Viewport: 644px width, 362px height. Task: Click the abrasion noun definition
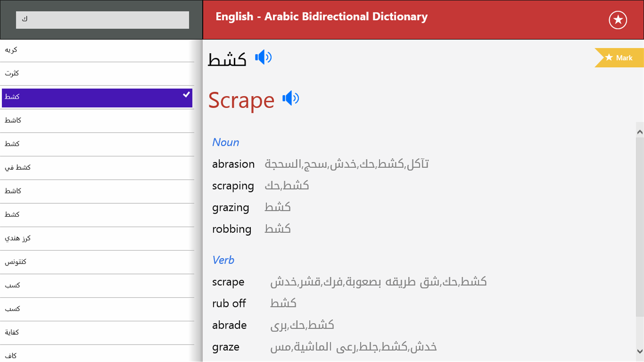[233, 164]
